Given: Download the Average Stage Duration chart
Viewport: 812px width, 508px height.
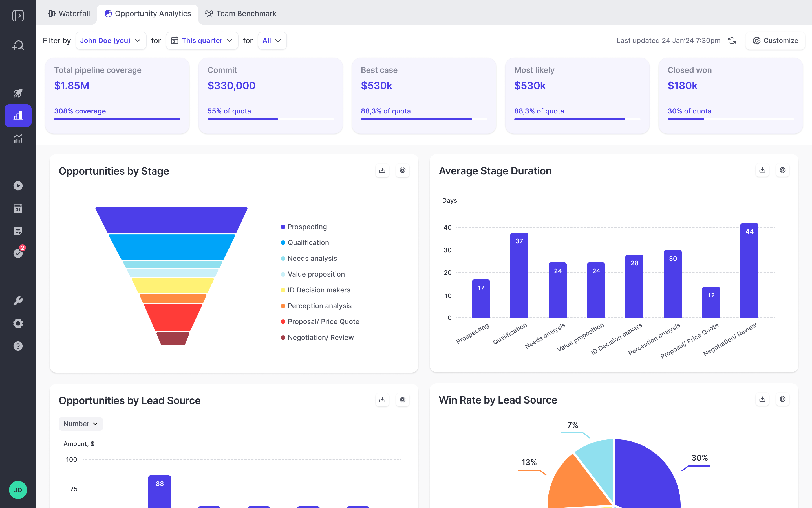Looking at the screenshot, I should pos(762,170).
